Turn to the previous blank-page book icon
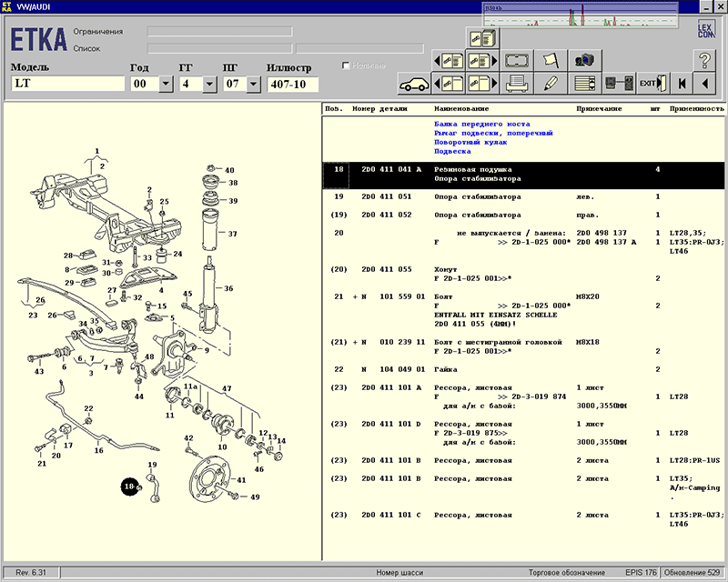This screenshot has width=728, height=582. pyautogui.click(x=449, y=84)
